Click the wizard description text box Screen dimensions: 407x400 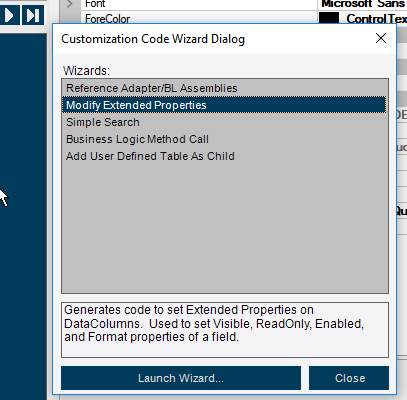pos(225,330)
